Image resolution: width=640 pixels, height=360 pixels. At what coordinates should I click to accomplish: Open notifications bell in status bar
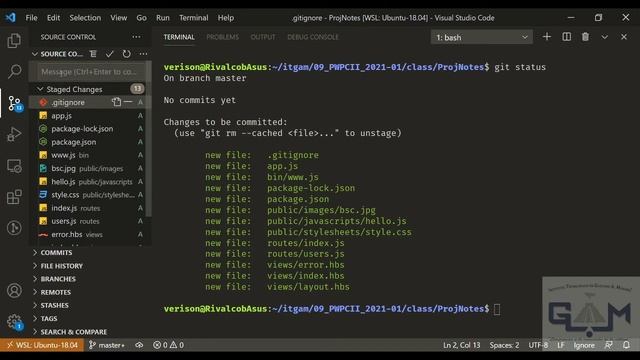click(626, 345)
